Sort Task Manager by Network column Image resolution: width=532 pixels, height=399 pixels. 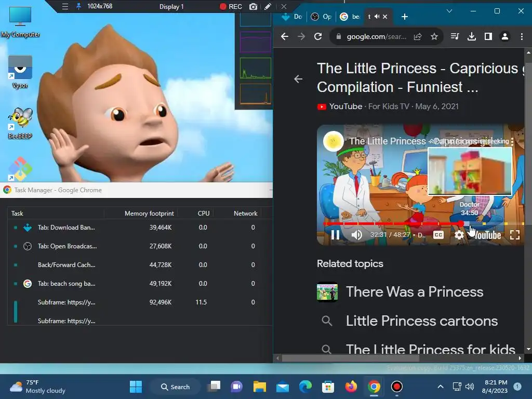(246, 214)
